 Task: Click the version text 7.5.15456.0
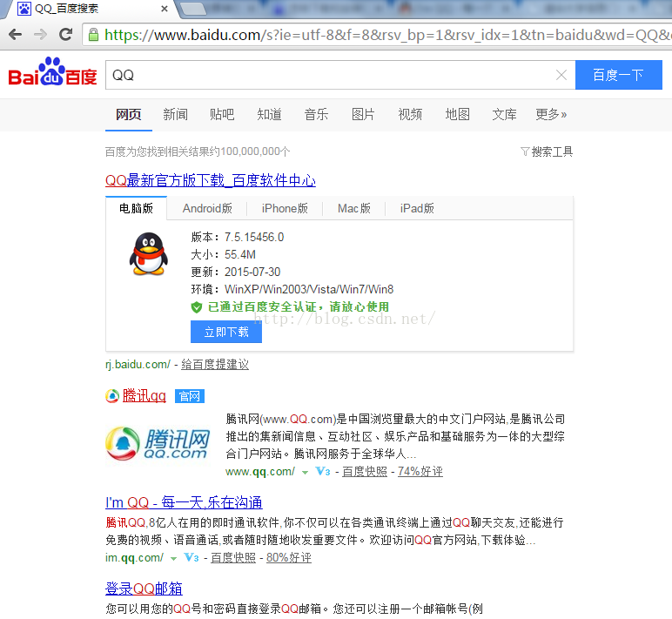pos(254,237)
